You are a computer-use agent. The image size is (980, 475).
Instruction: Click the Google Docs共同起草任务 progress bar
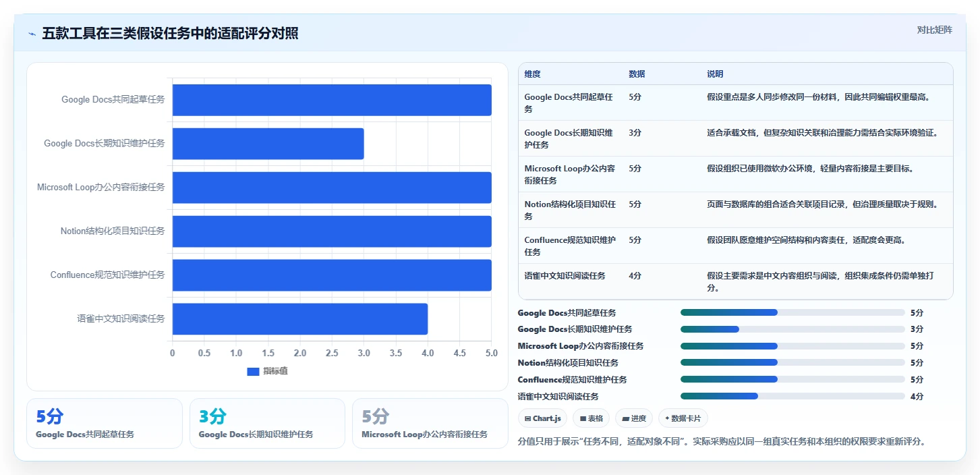tap(792, 312)
